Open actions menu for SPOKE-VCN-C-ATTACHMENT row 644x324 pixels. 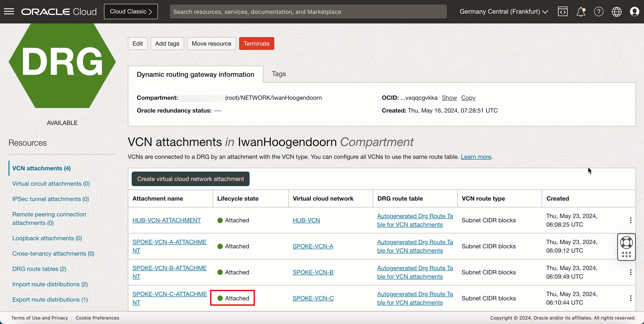coord(631,298)
